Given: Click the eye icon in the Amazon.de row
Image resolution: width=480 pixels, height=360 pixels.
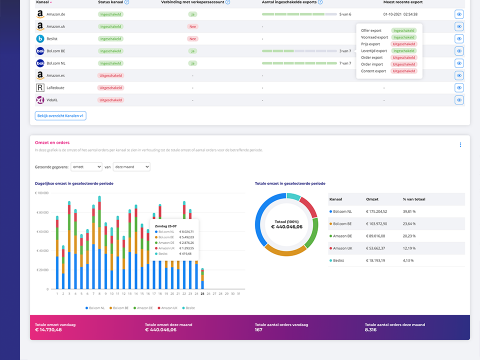Looking at the screenshot, I should (459, 14).
